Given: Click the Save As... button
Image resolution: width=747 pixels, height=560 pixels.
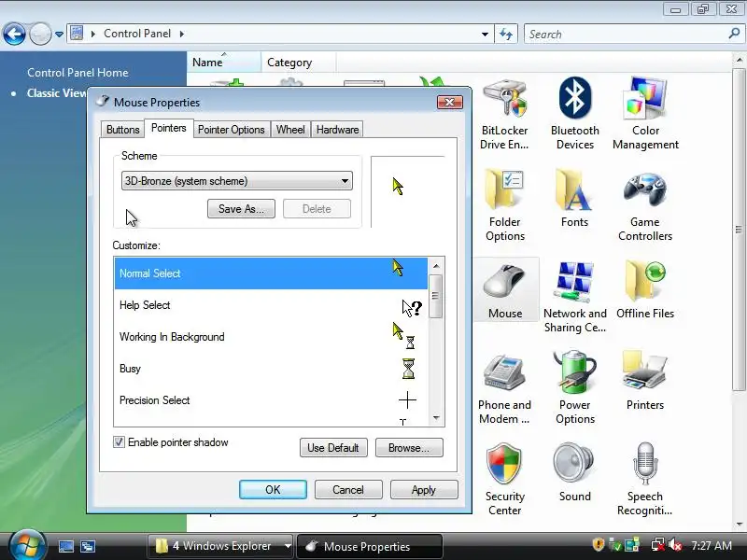Looking at the screenshot, I should (x=241, y=208).
